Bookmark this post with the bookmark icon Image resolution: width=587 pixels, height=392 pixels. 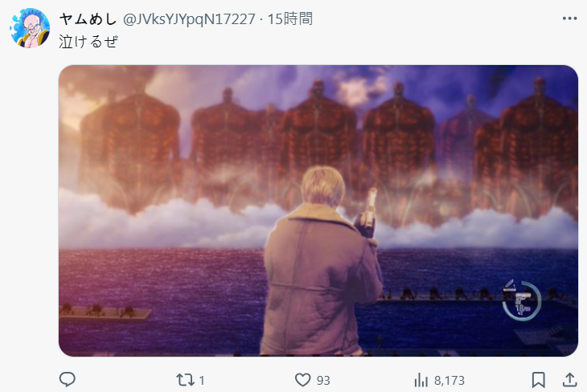(538, 380)
